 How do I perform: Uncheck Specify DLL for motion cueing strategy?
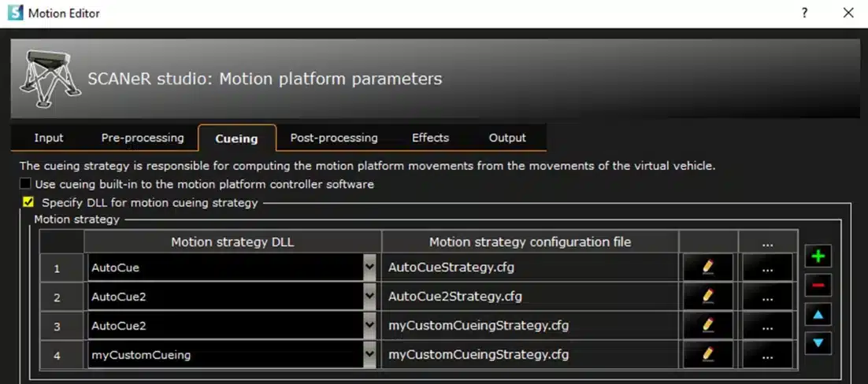coord(28,203)
